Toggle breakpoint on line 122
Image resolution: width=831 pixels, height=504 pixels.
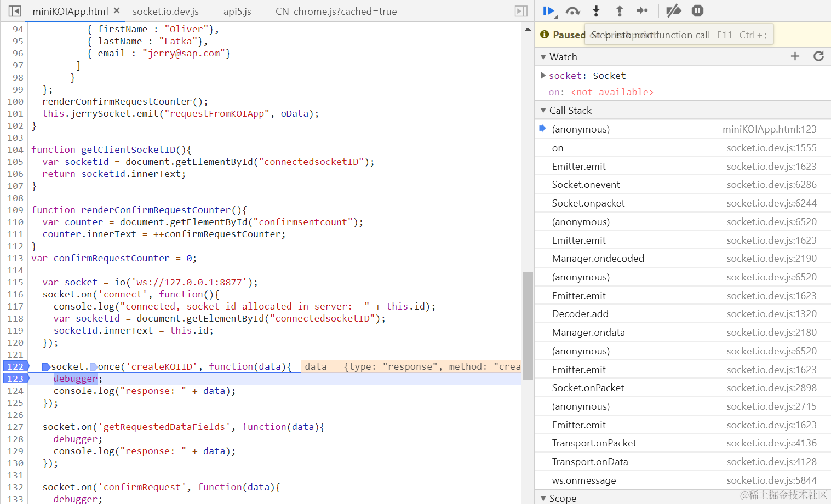pyautogui.click(x=15, y=366)
